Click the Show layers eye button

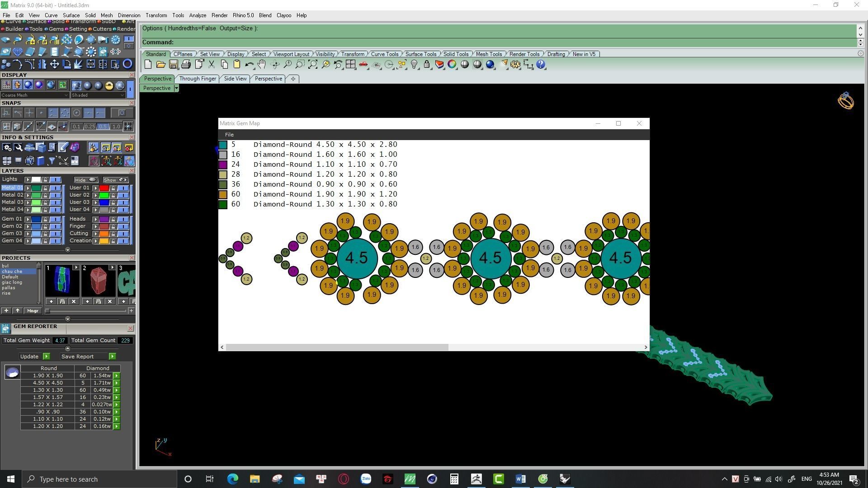coord(115,180)
